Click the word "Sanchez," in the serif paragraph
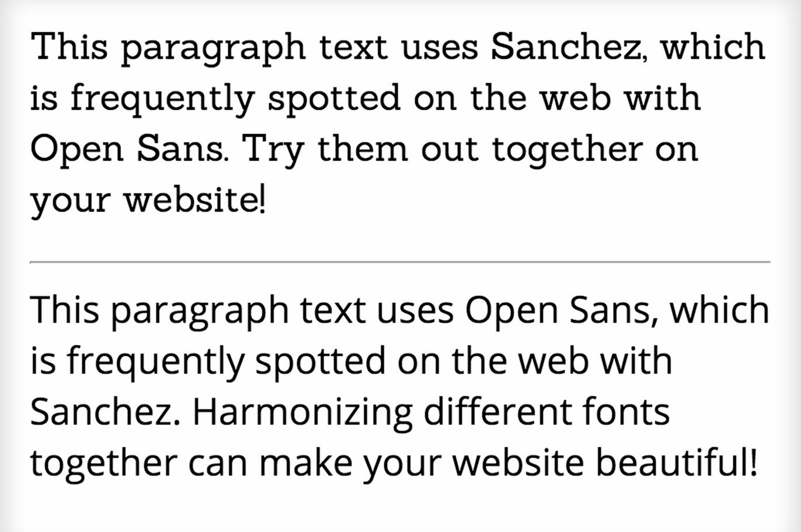The image size is (801, 532). [569, 47]
